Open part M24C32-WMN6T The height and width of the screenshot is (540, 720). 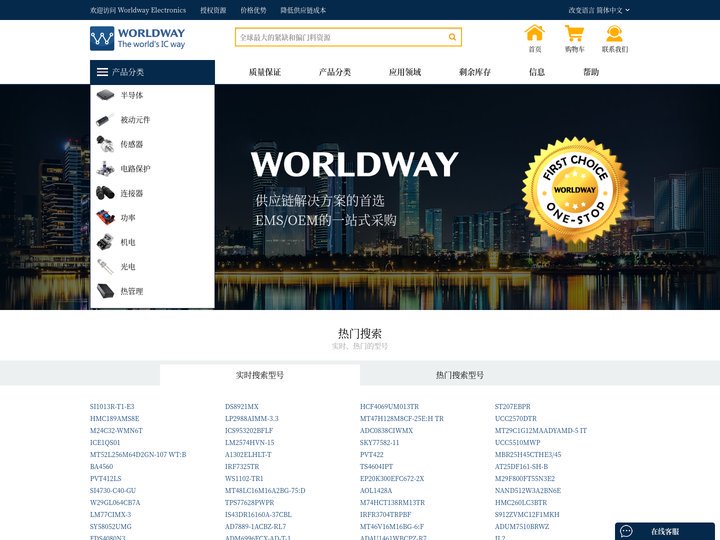[x=116, y=430]
